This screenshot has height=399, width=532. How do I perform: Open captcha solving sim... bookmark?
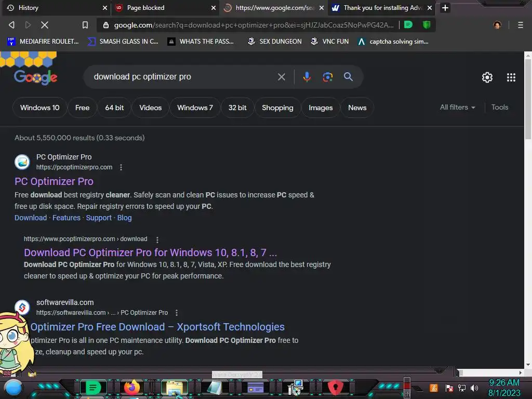click(393, 42)
